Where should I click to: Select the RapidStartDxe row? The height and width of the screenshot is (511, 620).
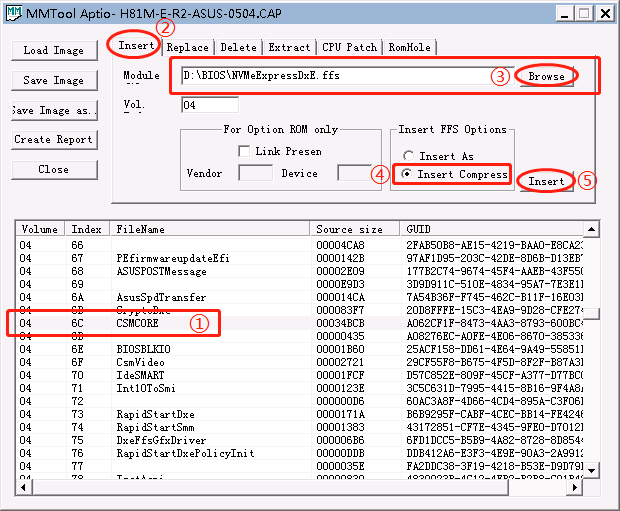tap(300, 414)
